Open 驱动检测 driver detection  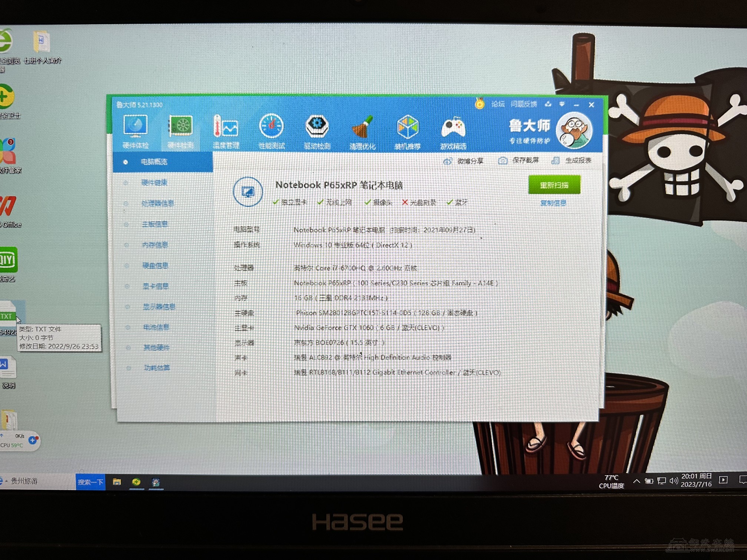[x=317, y=132]
